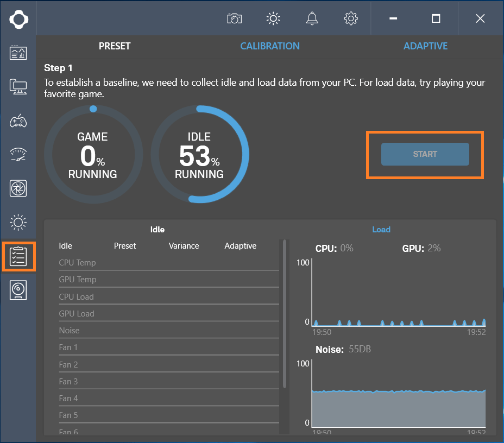Viewport: 504px width, 443px height.
Task: Switch to the ADAPTIVE tab
Action: tap(425, 46)
